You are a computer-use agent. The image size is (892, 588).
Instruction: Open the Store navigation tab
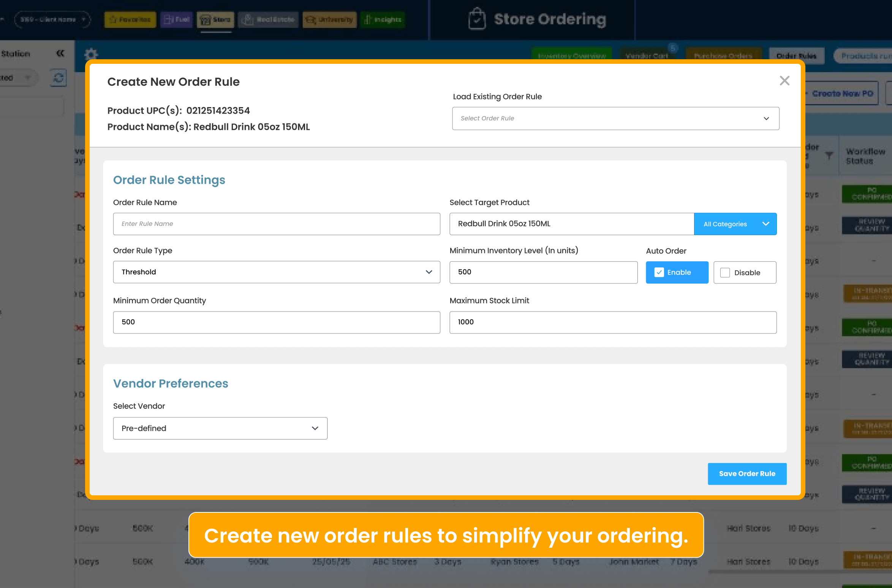215,20
